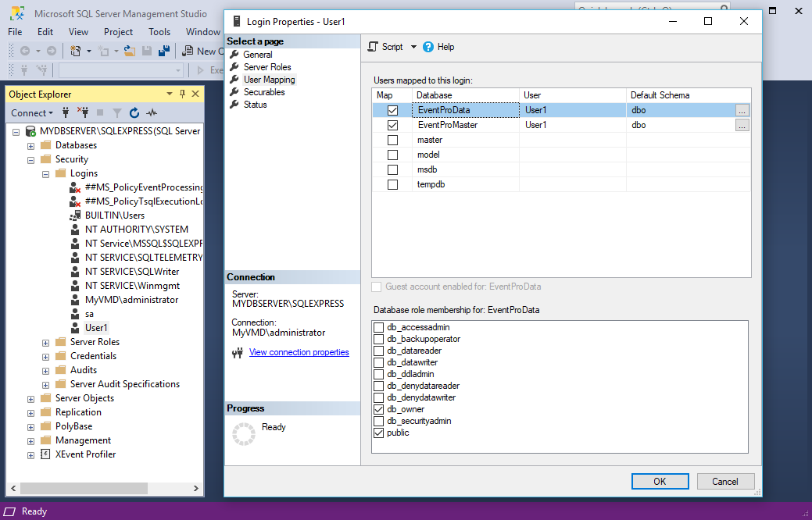Expand the Management node
812x520 pixels.
(x=30, y=441)
